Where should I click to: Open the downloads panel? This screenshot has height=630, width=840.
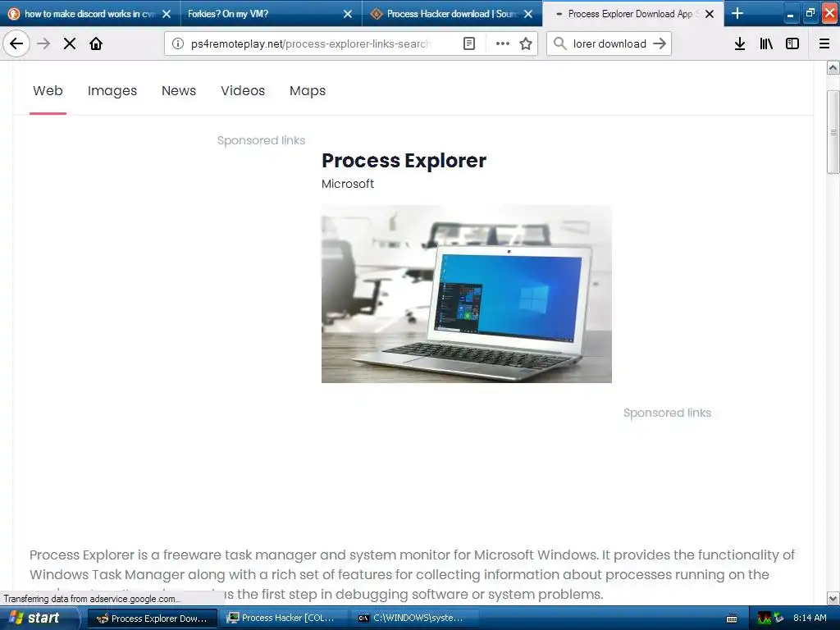tap(740, 43)
